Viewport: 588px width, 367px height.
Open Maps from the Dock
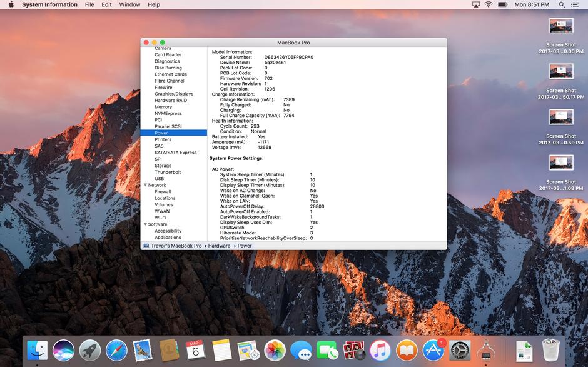click(x=248, y=351)
